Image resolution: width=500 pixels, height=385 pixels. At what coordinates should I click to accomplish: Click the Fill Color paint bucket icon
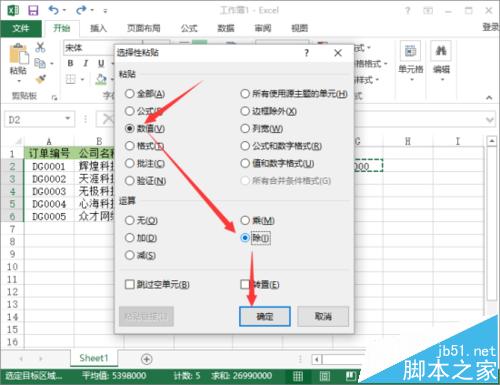pyautogui.click(x=101, y=79)
